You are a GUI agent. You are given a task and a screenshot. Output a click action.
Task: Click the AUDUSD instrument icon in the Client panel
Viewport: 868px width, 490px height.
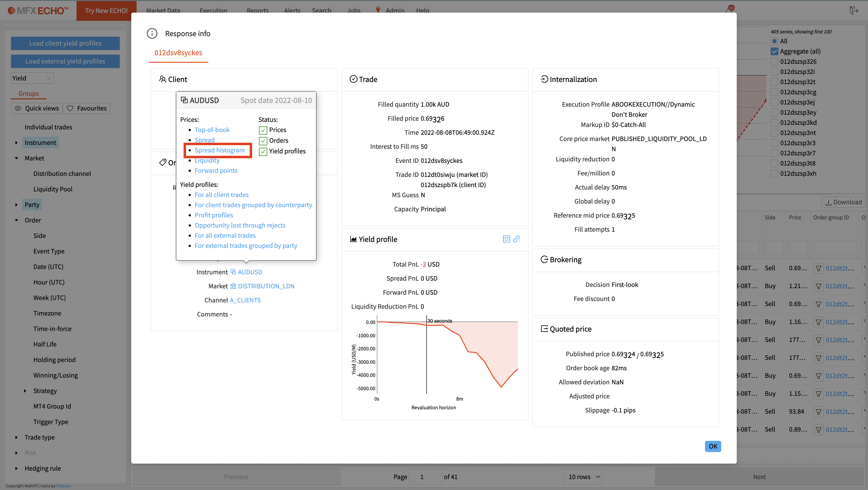233,272
